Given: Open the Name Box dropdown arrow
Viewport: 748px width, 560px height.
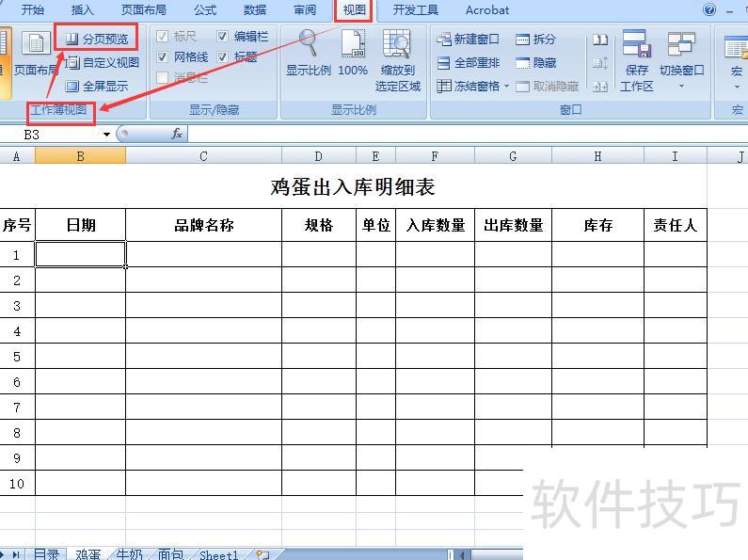Looking at the screenshot, I should pyautogui.click(x=107, y=135).
